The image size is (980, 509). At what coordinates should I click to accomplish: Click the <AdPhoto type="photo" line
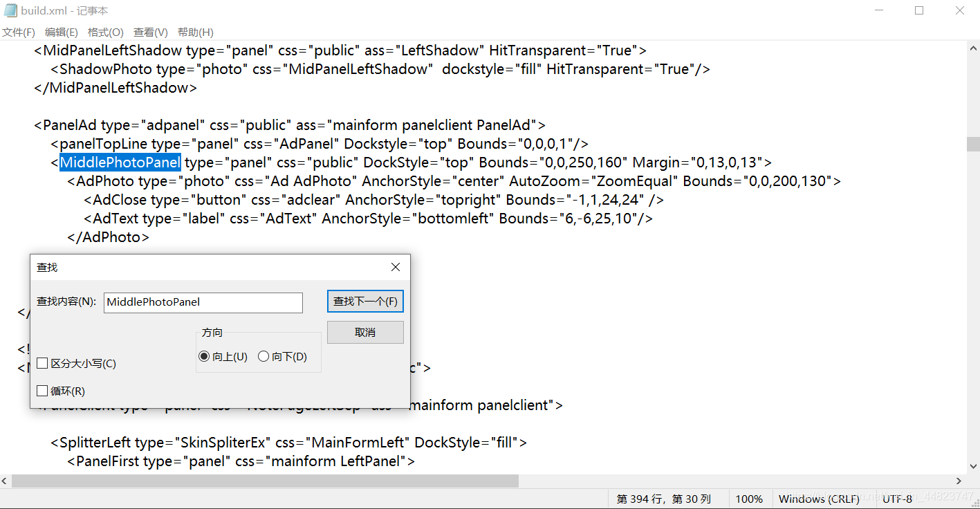click(454, 181)
